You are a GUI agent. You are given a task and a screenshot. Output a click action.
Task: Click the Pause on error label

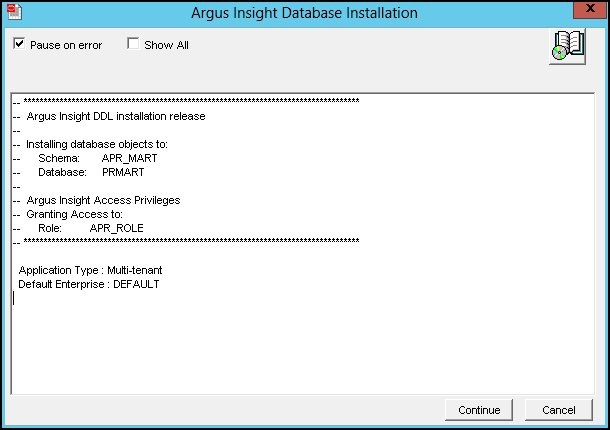(x=66, y=45)
